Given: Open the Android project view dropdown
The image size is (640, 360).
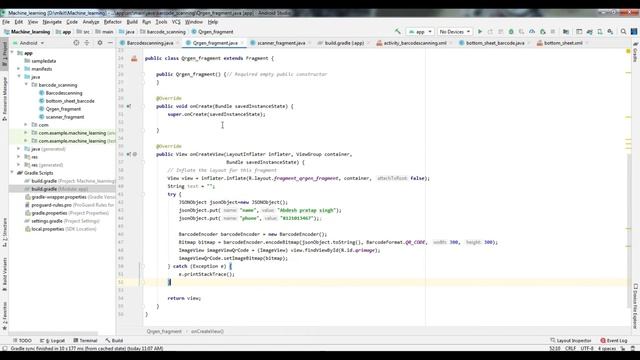Looking at the screenshot, I should click(x=28, y=43).
